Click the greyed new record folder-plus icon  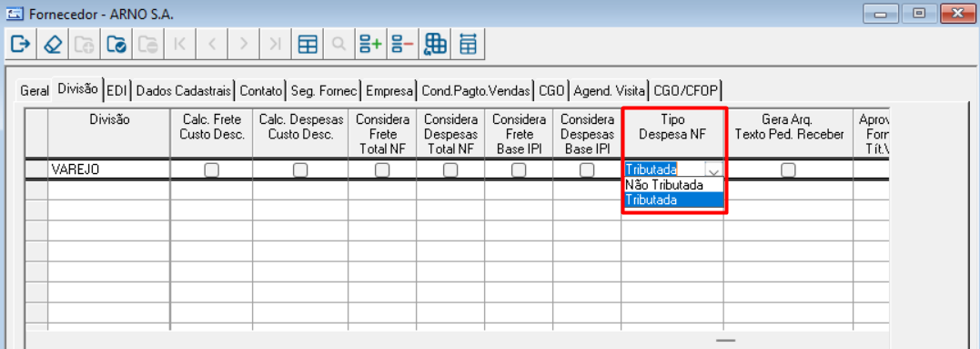tap(85, 45)
